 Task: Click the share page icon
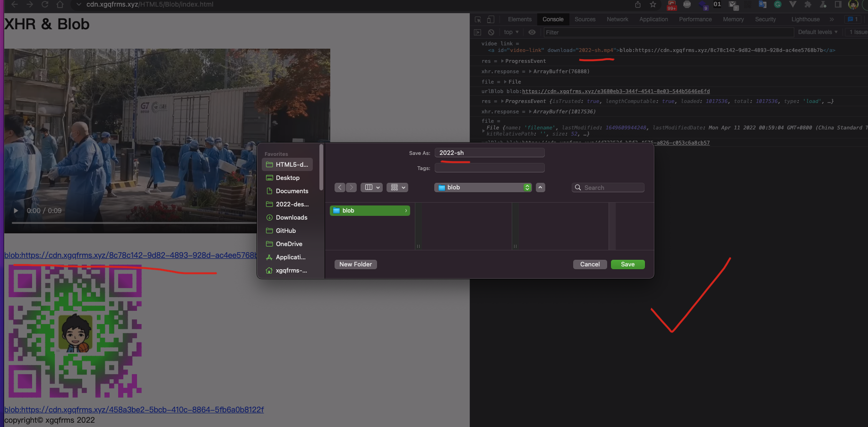point(638,4)
